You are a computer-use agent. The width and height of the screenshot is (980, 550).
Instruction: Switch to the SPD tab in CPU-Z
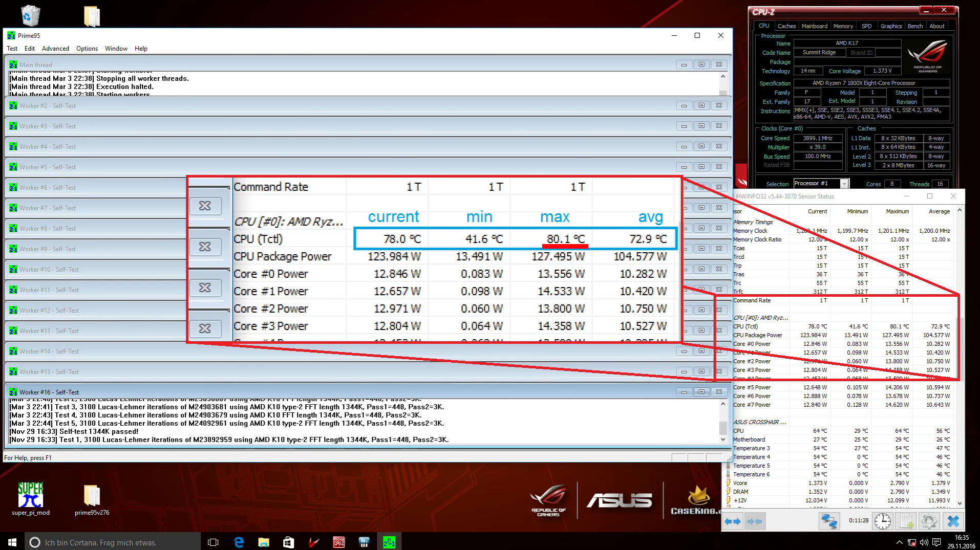[866, 26]
